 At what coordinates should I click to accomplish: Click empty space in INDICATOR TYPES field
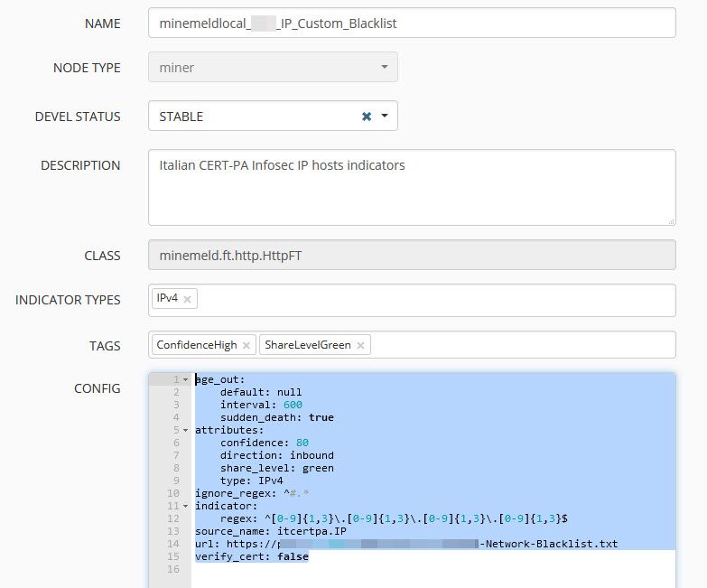click(433, 300)
